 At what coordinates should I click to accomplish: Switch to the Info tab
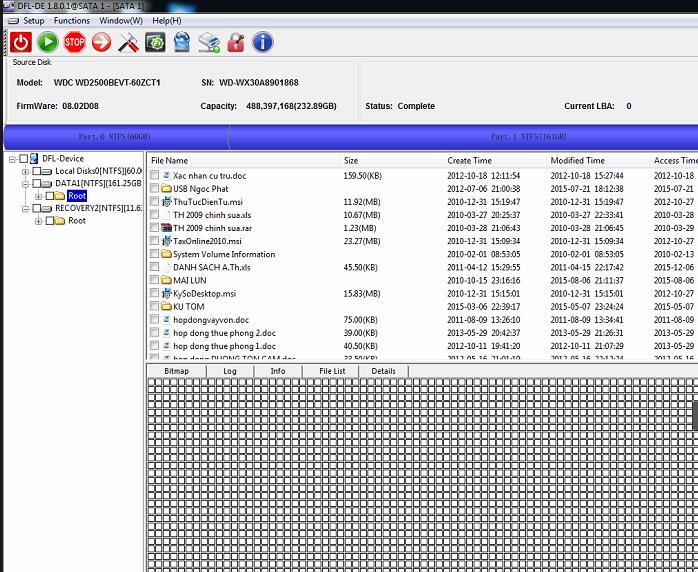(278, 371)
